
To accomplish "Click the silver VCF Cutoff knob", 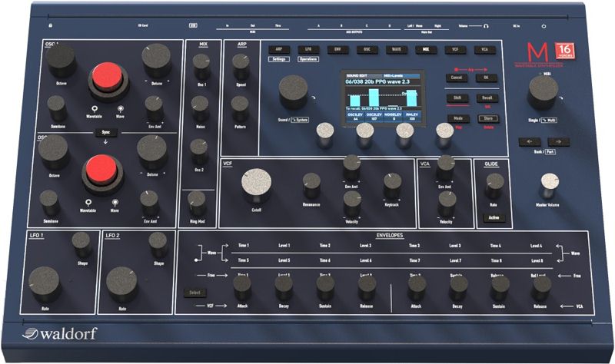I will [x=257, y=184].
